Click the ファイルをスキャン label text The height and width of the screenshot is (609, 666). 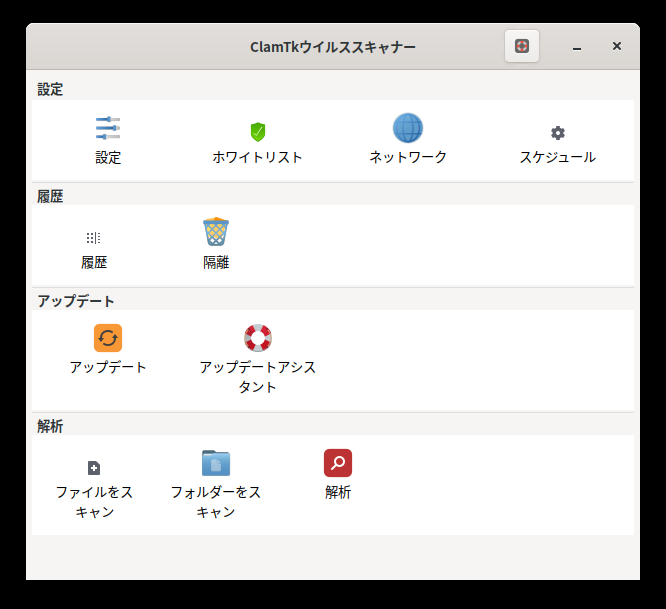(x=94, y=502)
